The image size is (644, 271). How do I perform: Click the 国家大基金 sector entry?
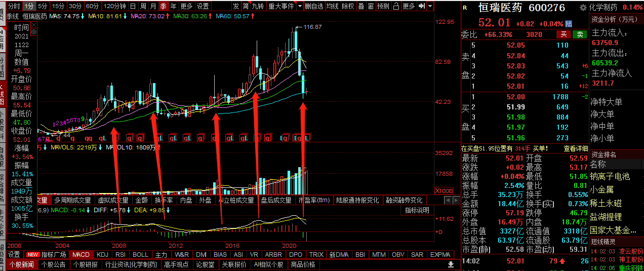(x=613, y=230)
